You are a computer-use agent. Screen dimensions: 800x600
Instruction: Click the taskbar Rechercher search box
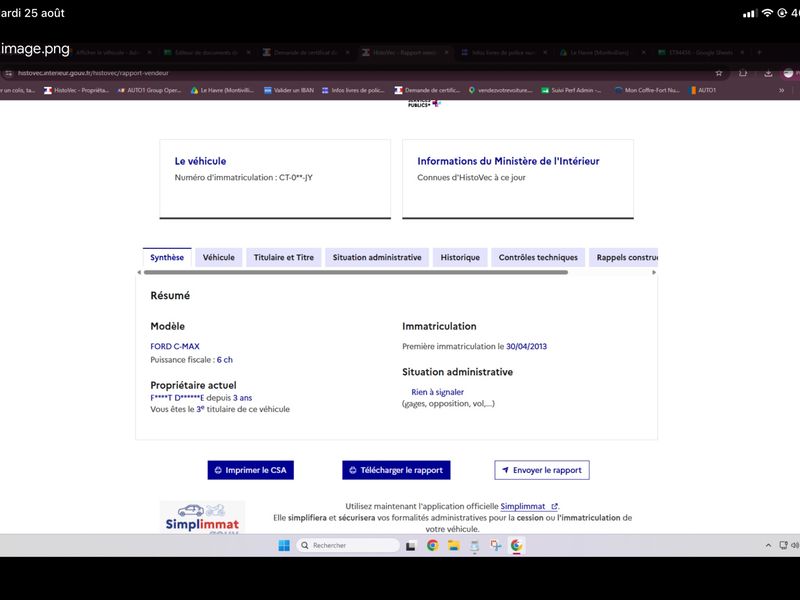348,545
